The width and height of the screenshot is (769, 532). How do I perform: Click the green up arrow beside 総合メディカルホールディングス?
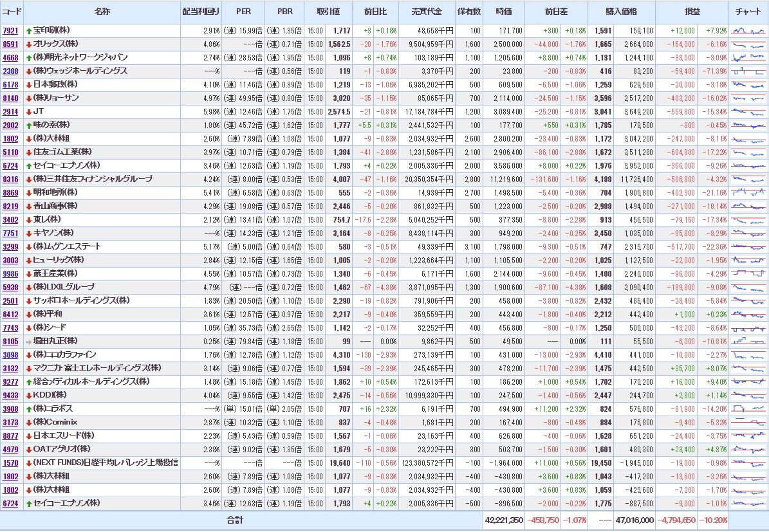point(29,381)
